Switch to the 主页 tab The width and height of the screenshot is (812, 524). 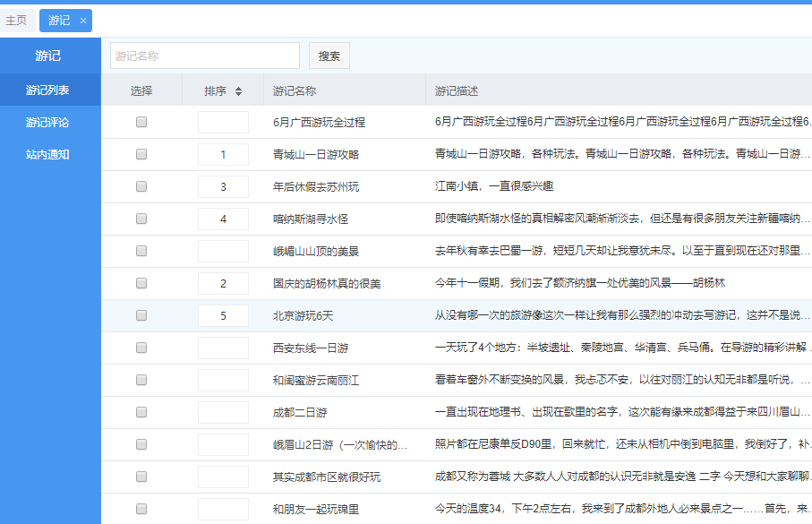(16, 21)
